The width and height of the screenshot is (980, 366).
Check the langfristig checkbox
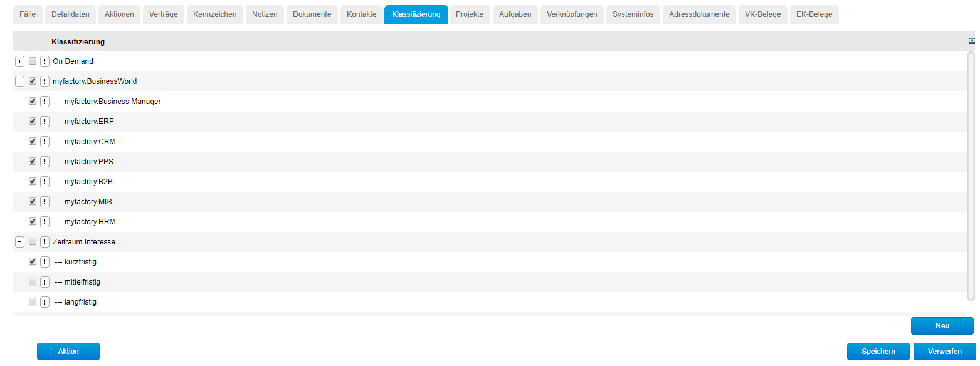33,301
